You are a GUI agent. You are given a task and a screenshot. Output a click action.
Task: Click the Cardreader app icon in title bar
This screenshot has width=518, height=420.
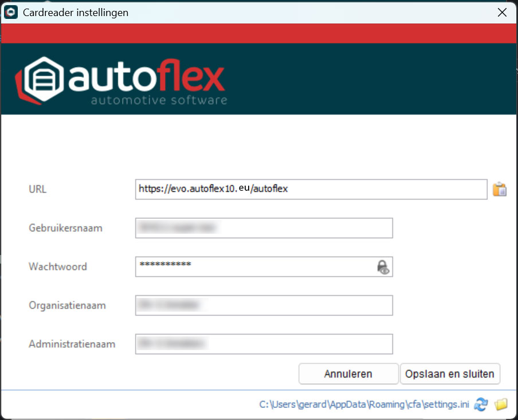click(x=11, y=12)
